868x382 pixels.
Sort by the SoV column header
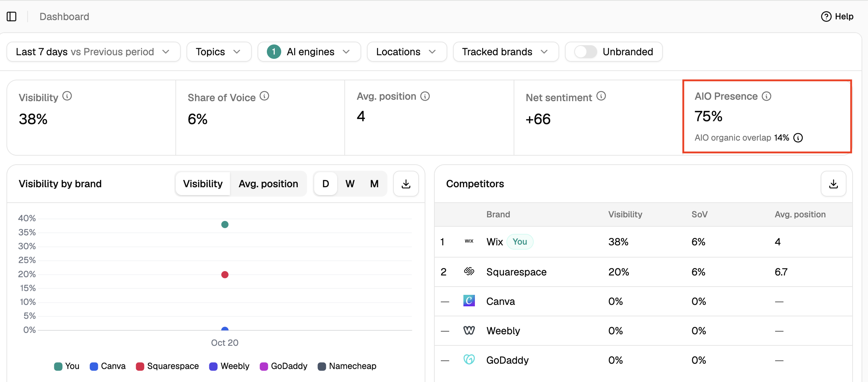point(699,214)
